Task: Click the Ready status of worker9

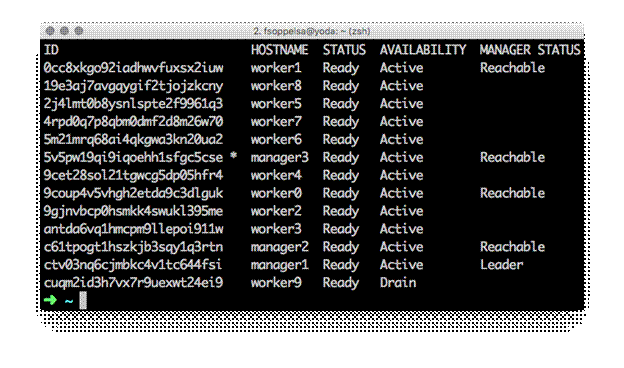Action: pos(341,283)
